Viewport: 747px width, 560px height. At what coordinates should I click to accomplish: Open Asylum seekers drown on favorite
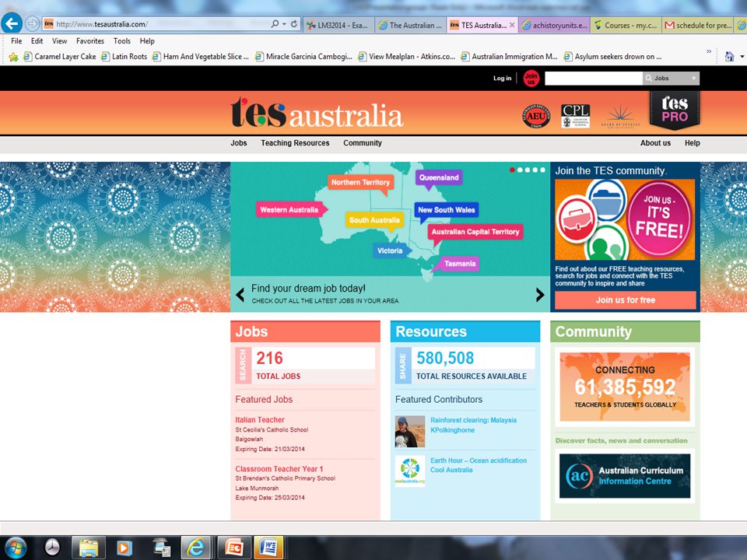[x=612, y=57]
